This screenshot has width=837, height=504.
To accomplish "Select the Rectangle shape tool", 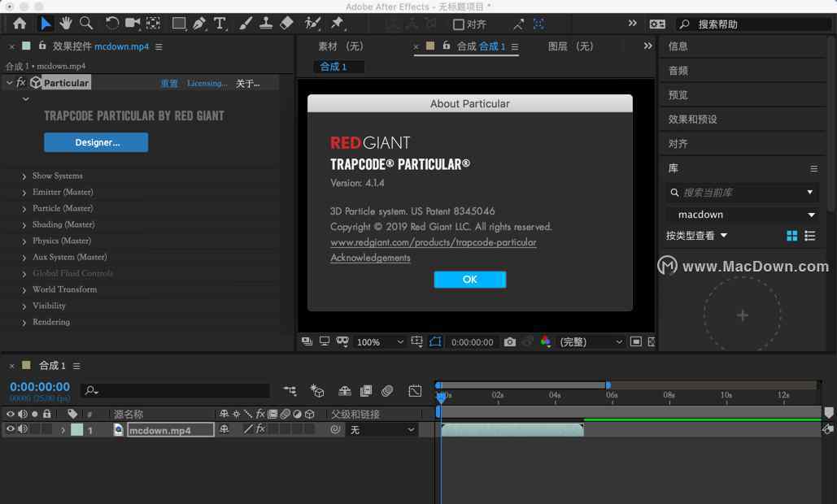I will (179, 24).
